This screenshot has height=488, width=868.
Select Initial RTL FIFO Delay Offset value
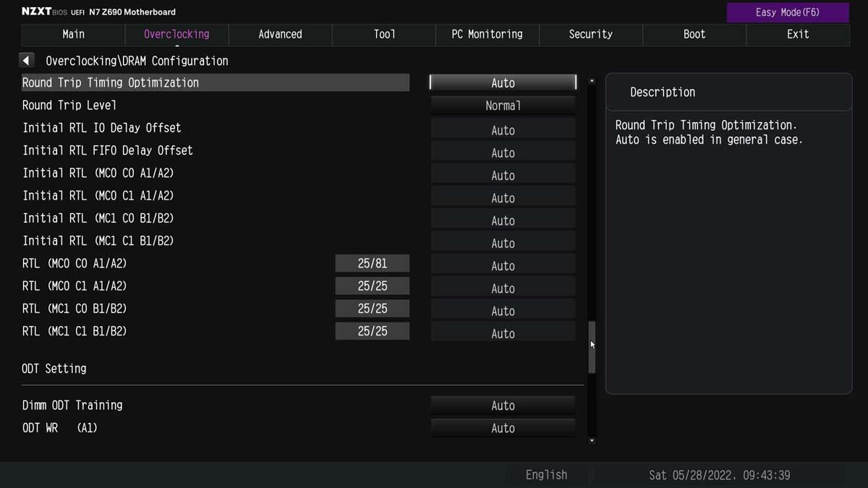click(x=503, y=153)
